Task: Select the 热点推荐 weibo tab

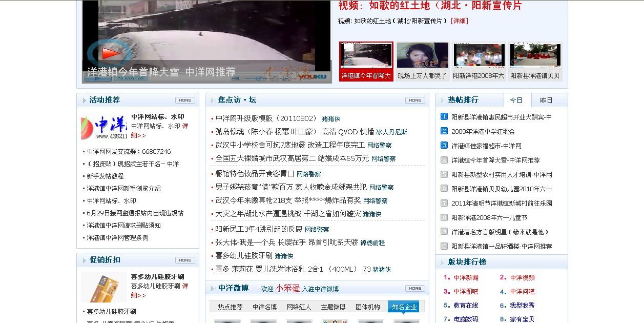Action: coord(230,307)
